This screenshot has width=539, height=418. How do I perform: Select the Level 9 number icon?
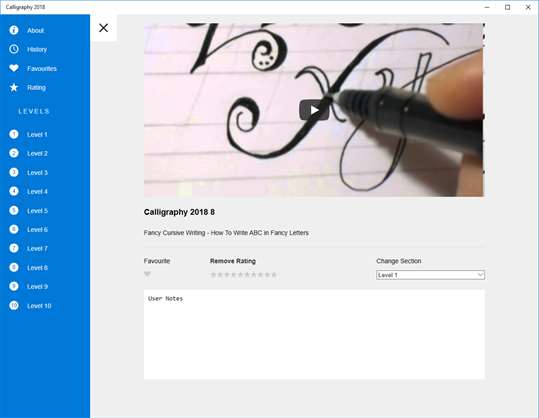pyautogui.click(x=14, y=286)
